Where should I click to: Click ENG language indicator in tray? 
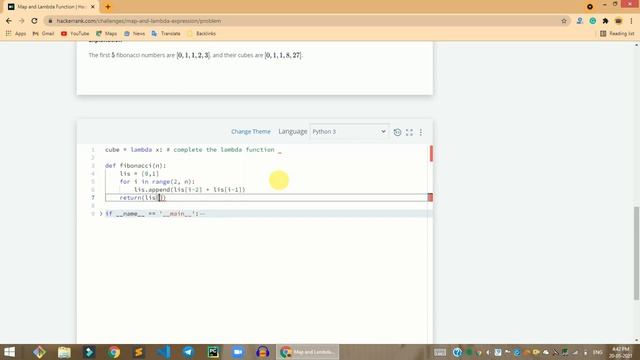pyautogui.click(x=598, y=352)
